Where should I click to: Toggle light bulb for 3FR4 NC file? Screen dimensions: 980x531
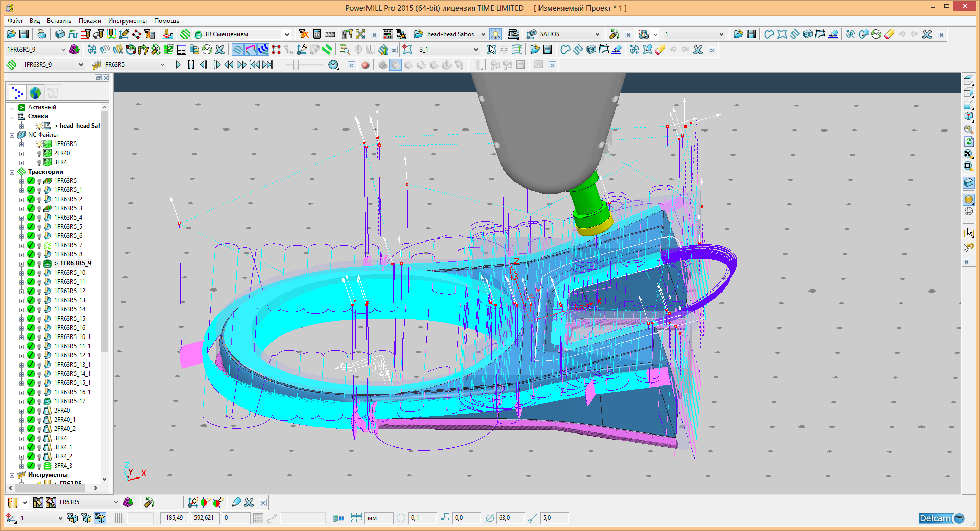point(39,162)
